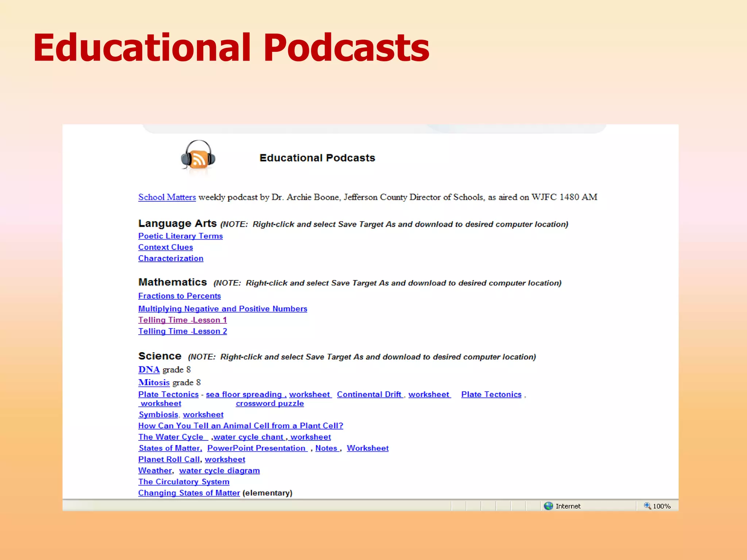Open the Mitosis grade 8 link
Viewport: 747px width, 560px height.
pos(154,382)
